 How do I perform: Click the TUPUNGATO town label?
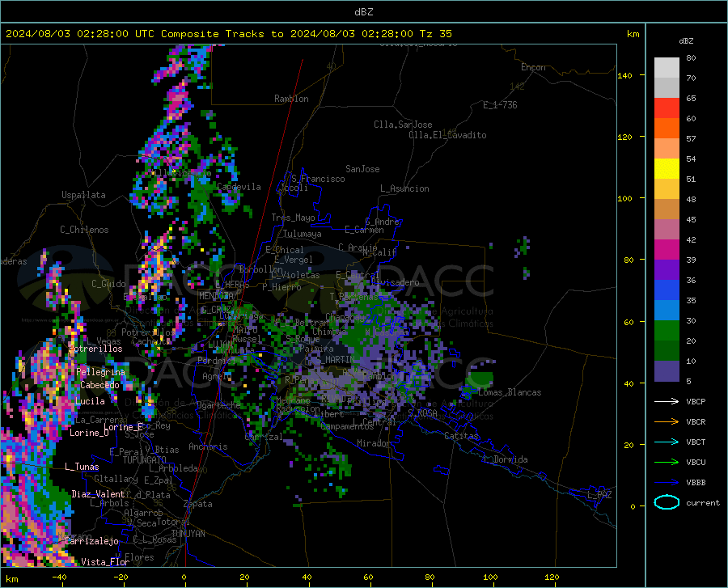145,460
